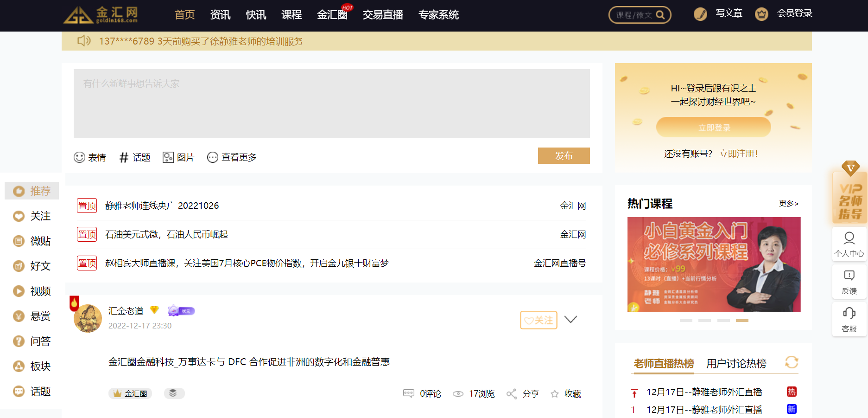Click the 汇金老道 avatar
This screenshot has width=868, height=418.
88,318
